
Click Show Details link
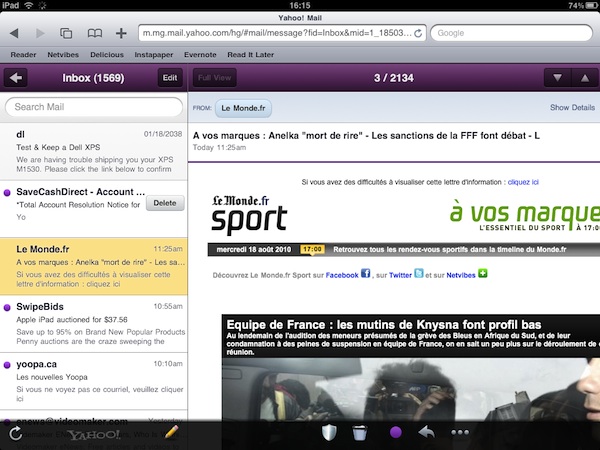click(x=572, y=108)
